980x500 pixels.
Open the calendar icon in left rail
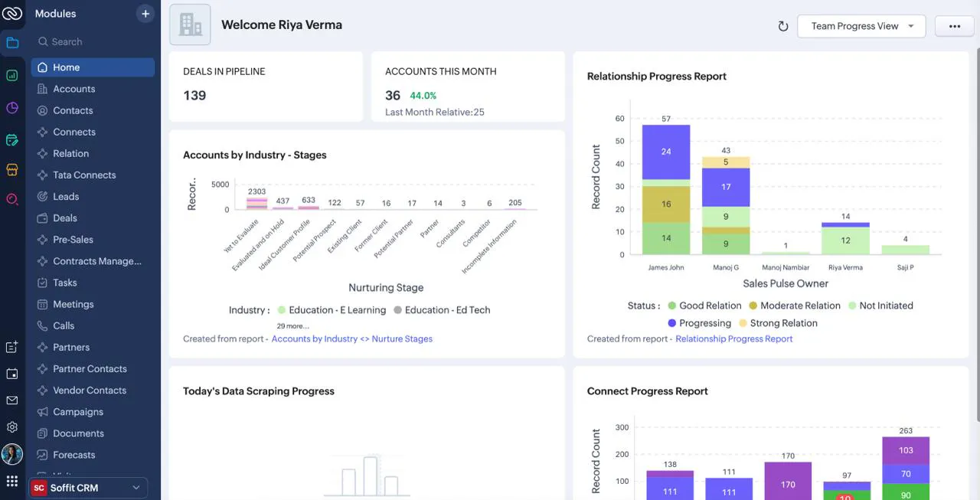[x=11, y=374]
